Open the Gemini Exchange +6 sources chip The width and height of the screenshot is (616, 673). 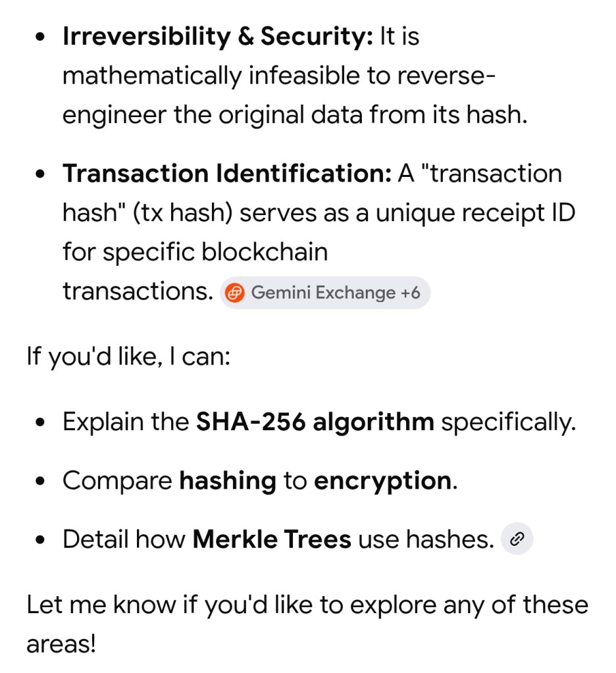tap(325, 293)
